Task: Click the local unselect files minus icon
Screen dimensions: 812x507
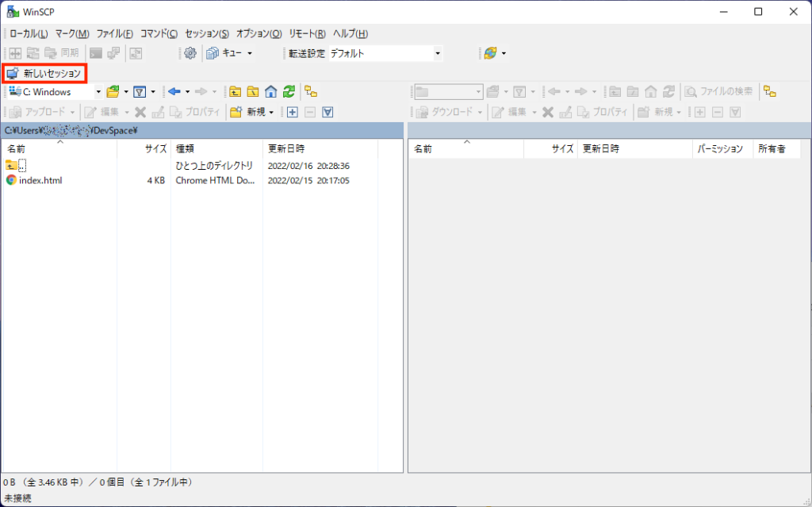Action: tap(310, 112)
